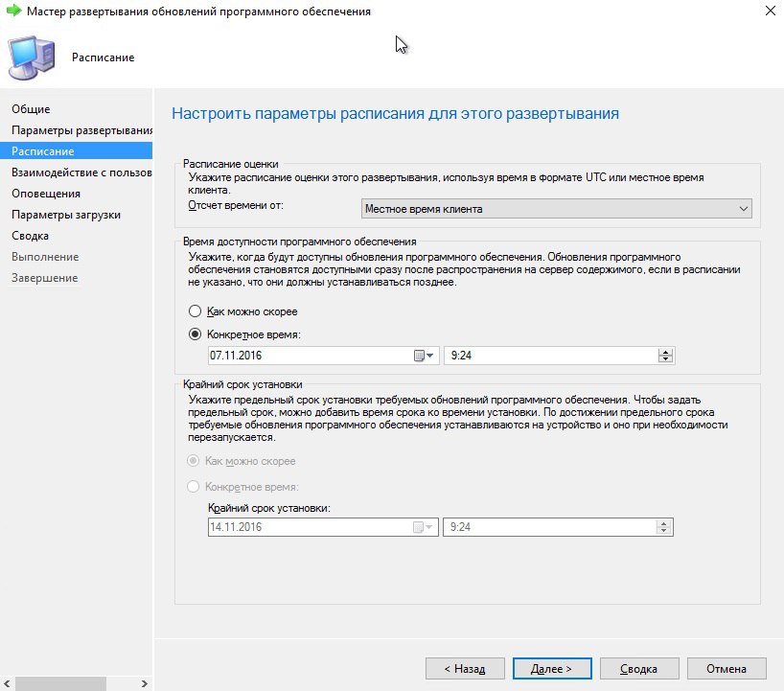Screen dimensions: 784x691
Task: Select deadline 'Как можно скорее' radio button
Action: point(193,460)
